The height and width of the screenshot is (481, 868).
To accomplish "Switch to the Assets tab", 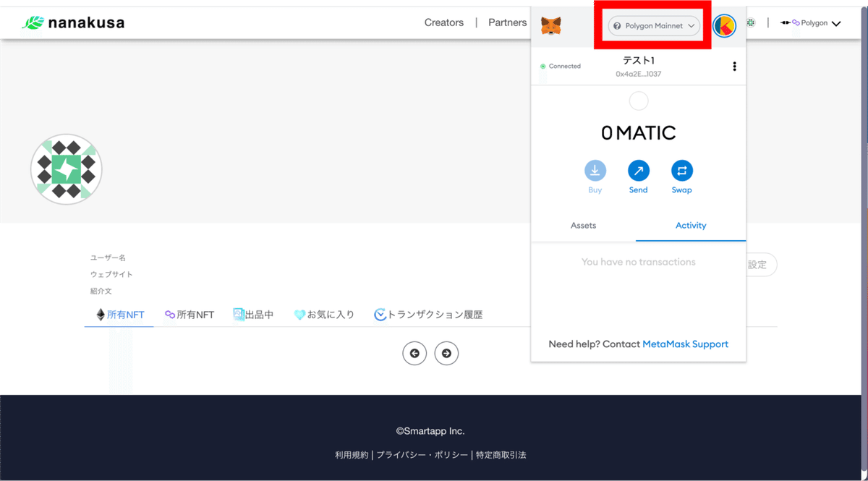I will pyautogui.click(x=583, y=225).
